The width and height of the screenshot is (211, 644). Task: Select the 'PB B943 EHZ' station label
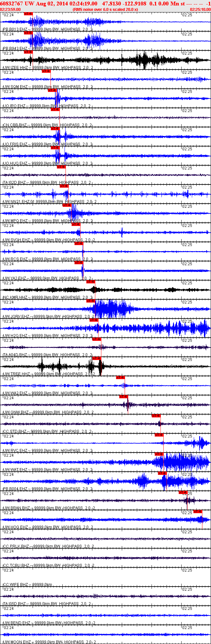coord(15,49)
